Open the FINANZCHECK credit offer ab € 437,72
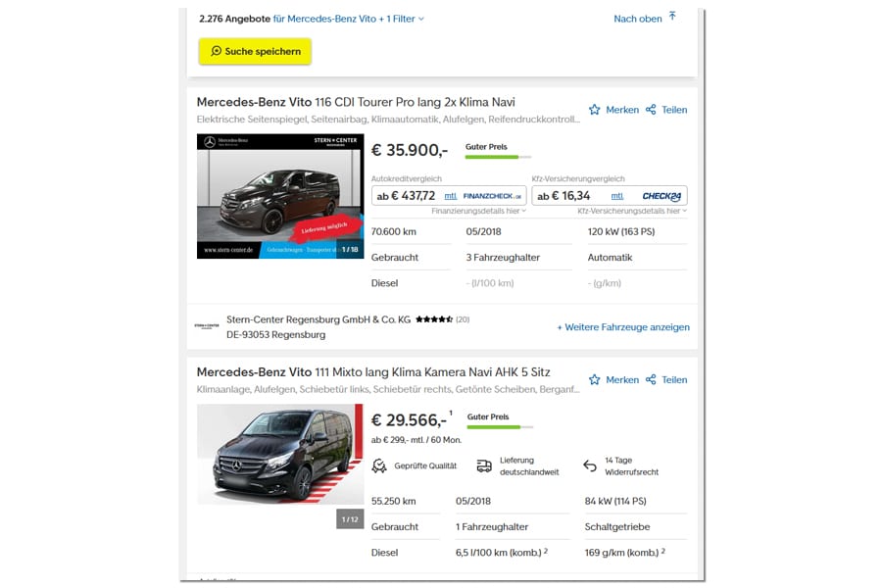This screenshot has height=588, width=882. pos(449,196)
